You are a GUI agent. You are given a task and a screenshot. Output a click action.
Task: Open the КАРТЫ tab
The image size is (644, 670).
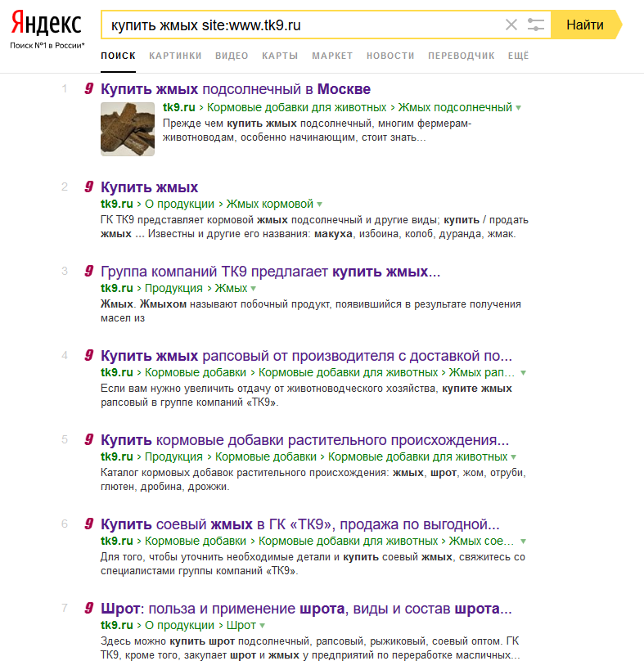click(280, 56)
